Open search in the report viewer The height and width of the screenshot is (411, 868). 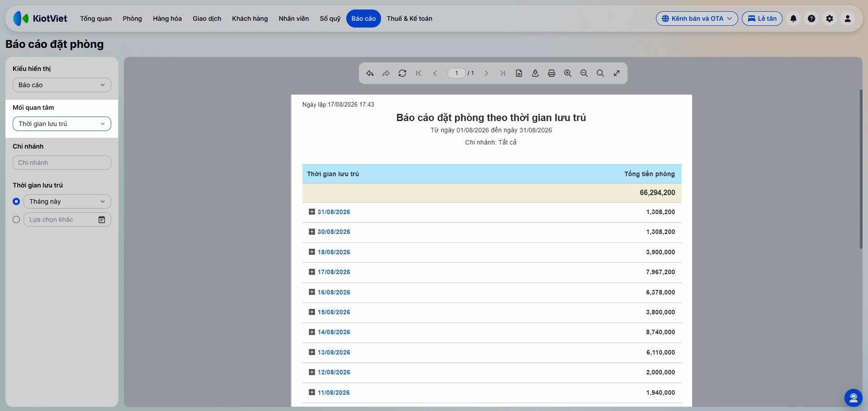pyautogui.click(x=600, y=73)
